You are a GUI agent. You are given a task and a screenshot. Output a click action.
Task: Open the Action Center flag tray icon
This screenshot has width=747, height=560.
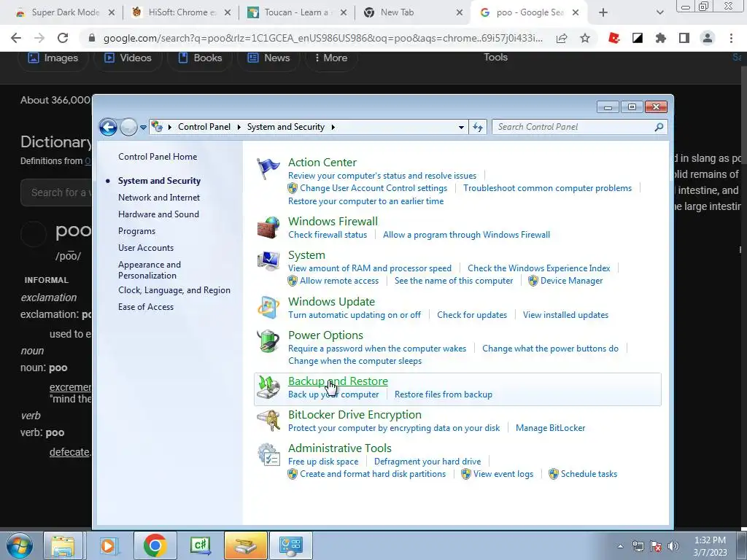pyautogui.click(x=656, y=545)
